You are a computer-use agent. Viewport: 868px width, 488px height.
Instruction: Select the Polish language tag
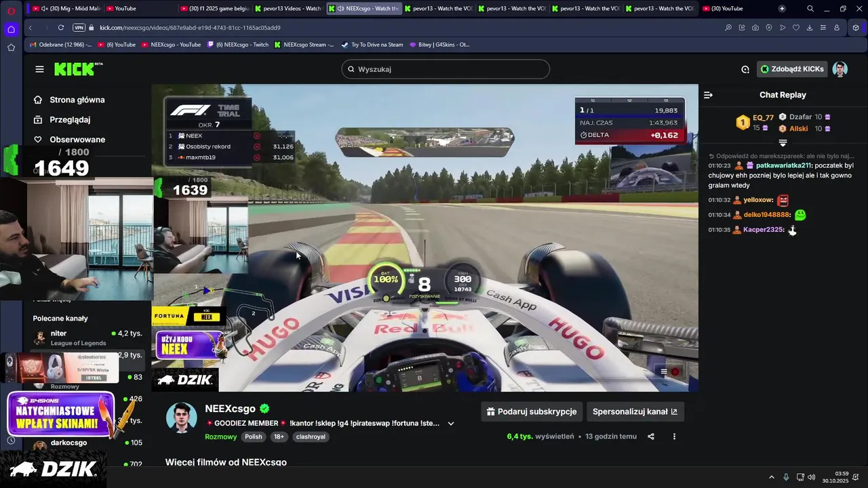(x=254, y=437)
